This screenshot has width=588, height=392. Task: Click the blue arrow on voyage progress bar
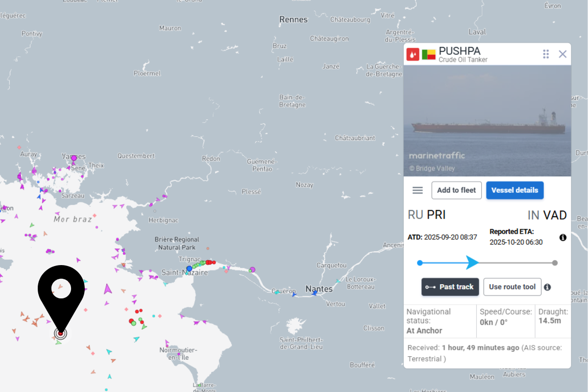(472, 263)
